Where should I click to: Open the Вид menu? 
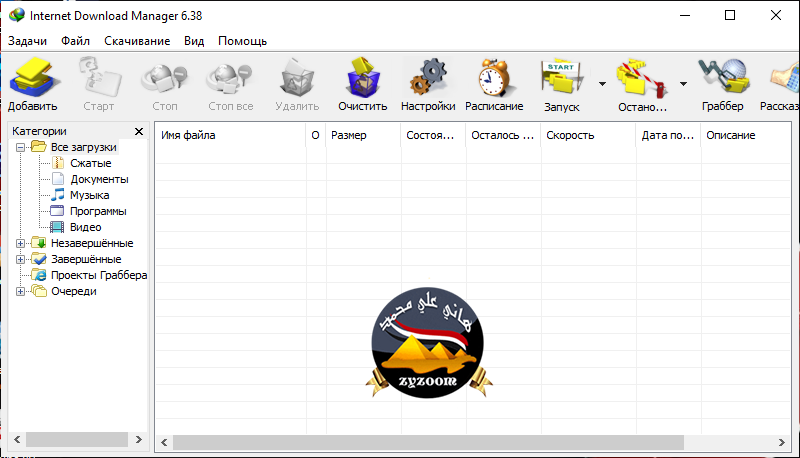coord(194,41)
